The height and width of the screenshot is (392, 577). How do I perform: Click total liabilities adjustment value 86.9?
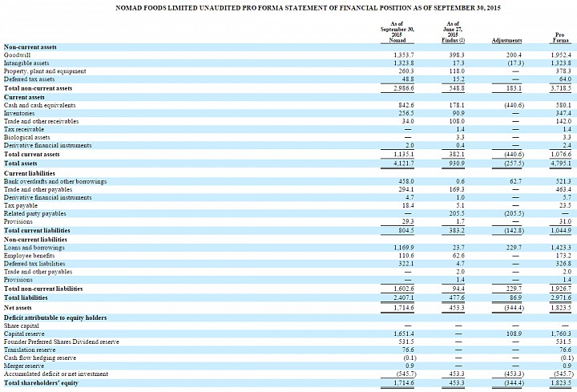coord(515,297)
